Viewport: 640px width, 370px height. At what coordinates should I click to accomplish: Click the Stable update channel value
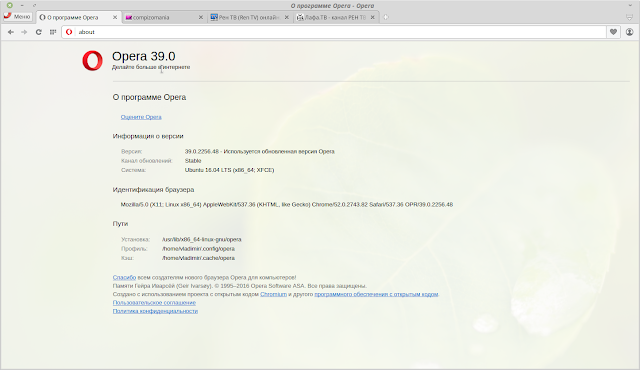coord(193,161)
